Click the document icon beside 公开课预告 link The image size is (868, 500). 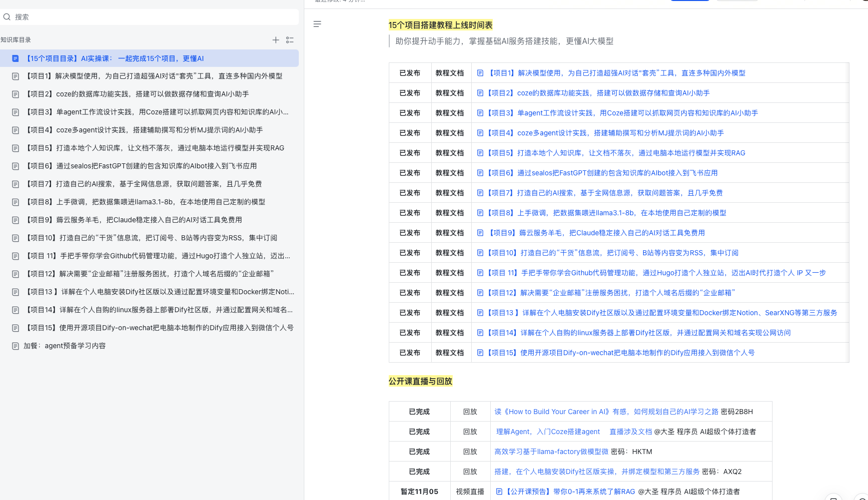tap(499, 492)
